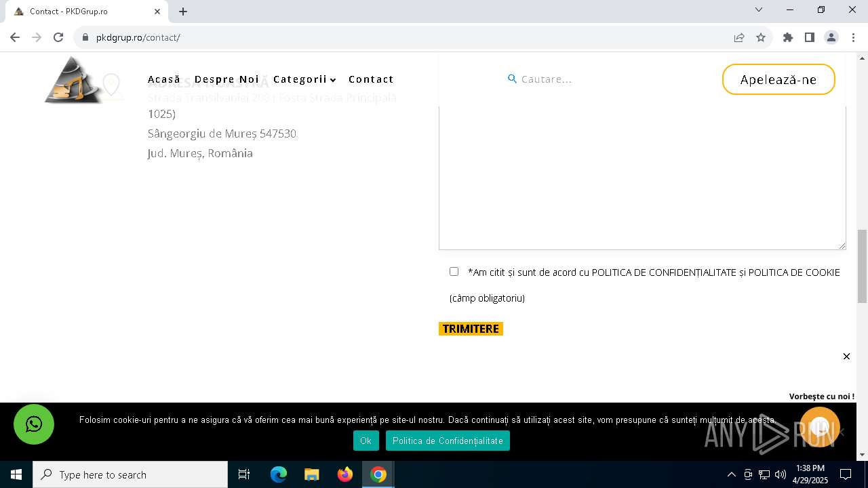868x488 pixels.
Task: View site info lock icon
Action: coord(85,37)
